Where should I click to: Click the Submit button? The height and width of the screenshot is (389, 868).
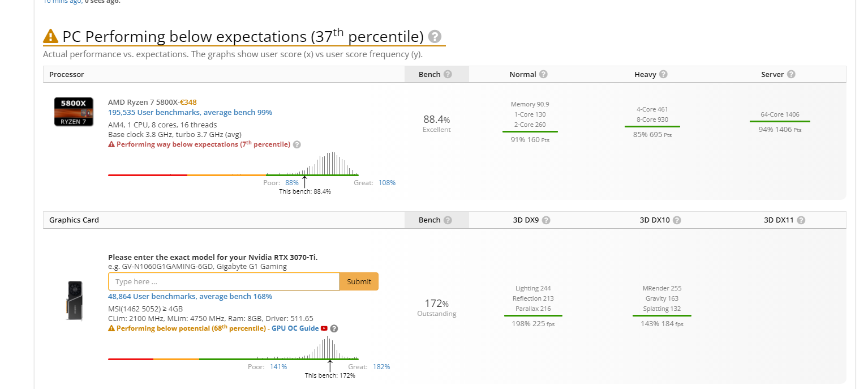click(359, 281)
